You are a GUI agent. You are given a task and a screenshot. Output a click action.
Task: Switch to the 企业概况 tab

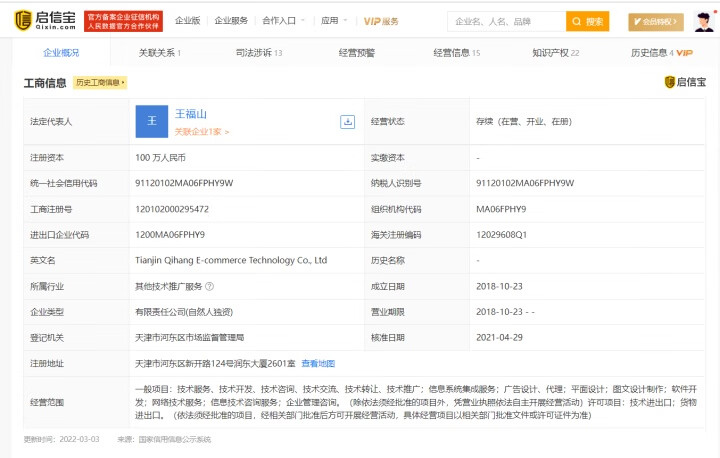point(61,53)
